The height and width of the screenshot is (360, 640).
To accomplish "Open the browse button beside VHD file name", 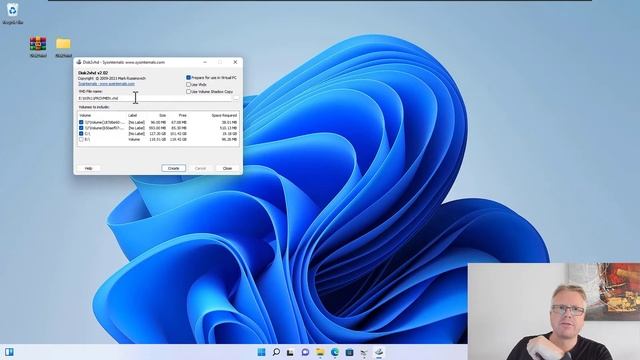I will [x=236, y=98].
